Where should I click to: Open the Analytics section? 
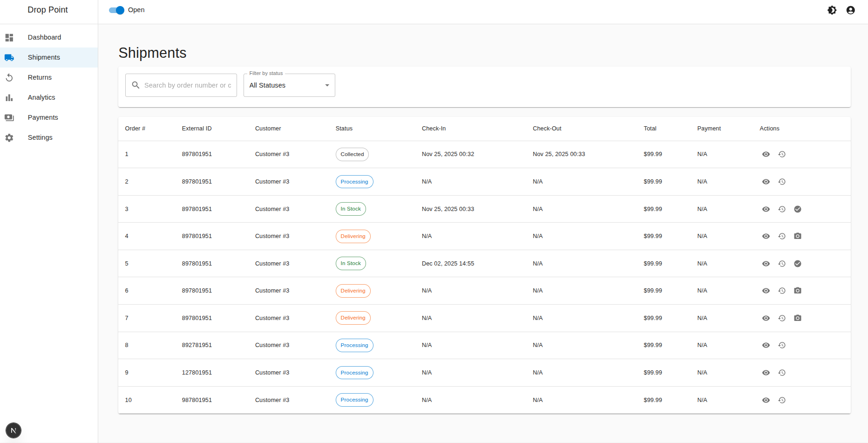click(41, 97)
